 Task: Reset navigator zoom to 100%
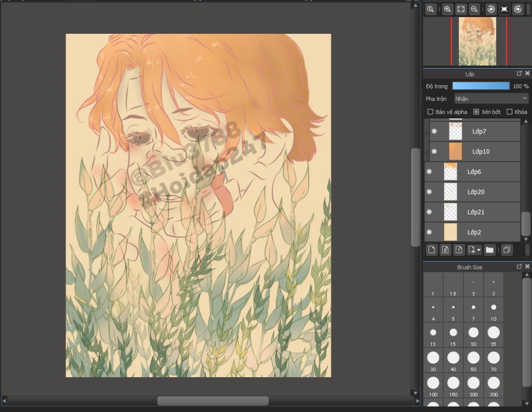[x=430, y=9]
